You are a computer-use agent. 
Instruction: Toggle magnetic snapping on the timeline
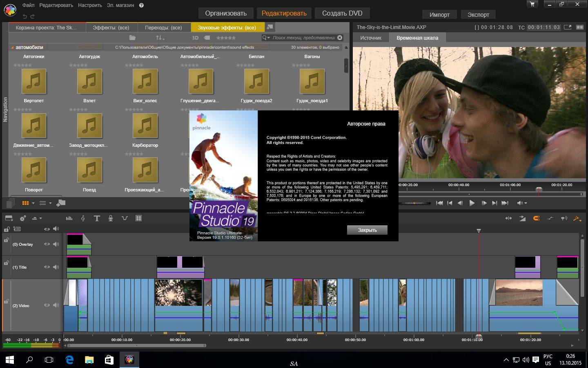pyautogui.click(x=536, y=218)
